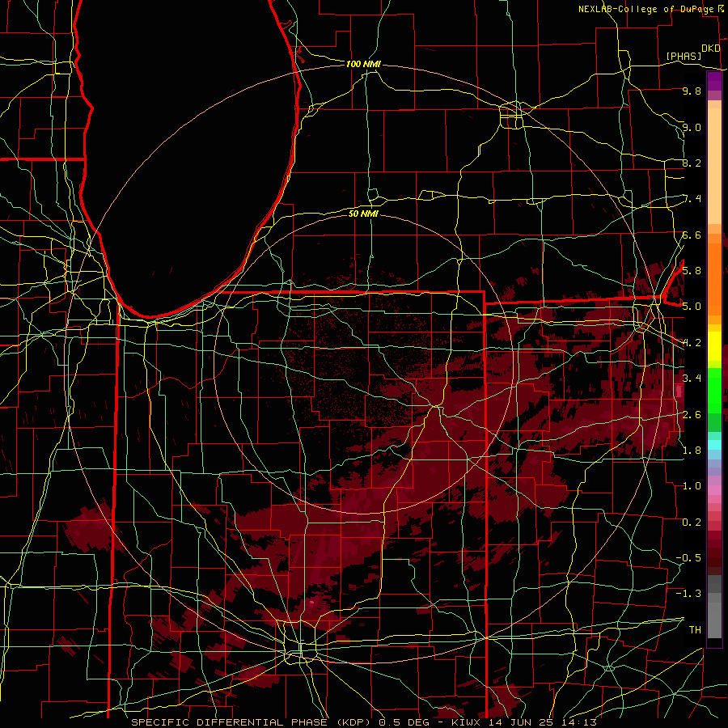Image resolution: width=728 pixels, height=728 pixels.
Task: Click the -1.3 value on the color scale
Action: [x=688, y=594]
